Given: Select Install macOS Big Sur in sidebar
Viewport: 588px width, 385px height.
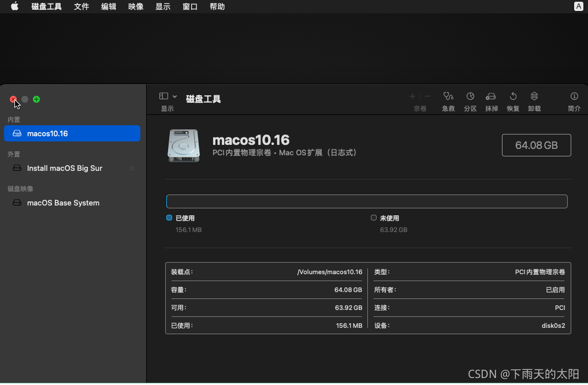Looking at the screenshot, I should tap(72, 169).
